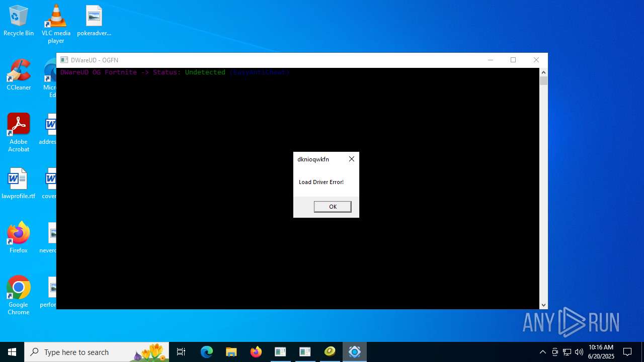Open Adobe Acrobat desktop shortcut

(x=19, y=133)
